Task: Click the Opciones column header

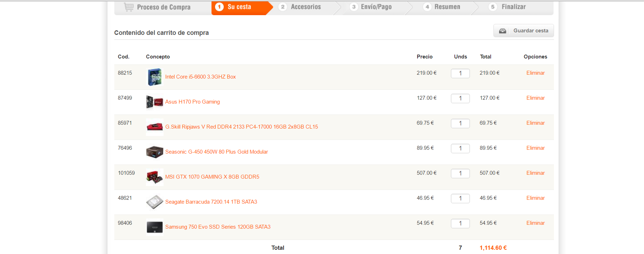Action: [x=535, y=57]
